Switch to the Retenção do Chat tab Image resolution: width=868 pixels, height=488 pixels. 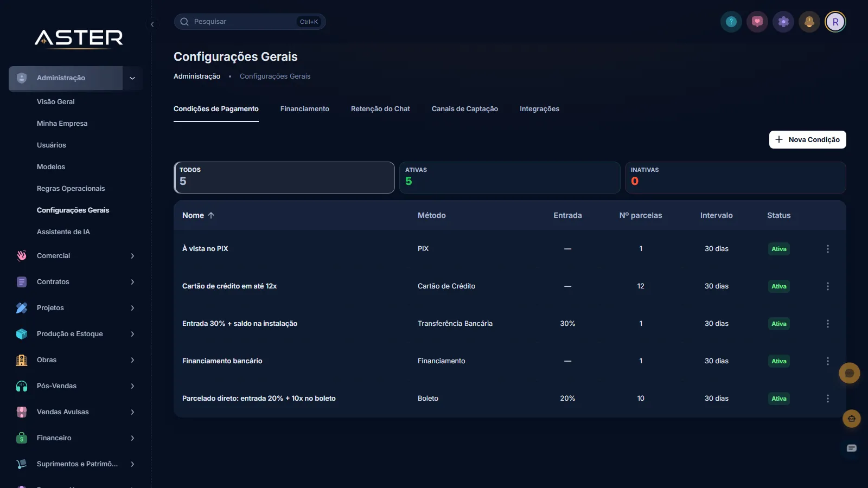[x=380, y=109]
